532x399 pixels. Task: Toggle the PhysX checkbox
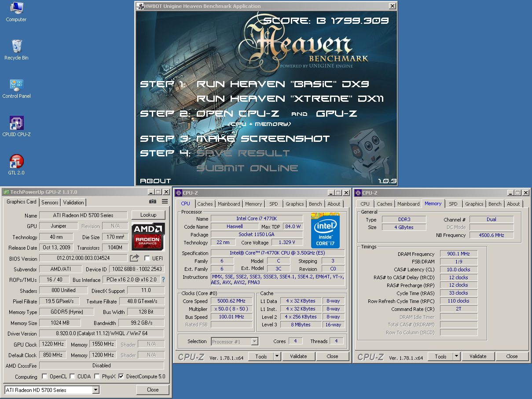96,377
